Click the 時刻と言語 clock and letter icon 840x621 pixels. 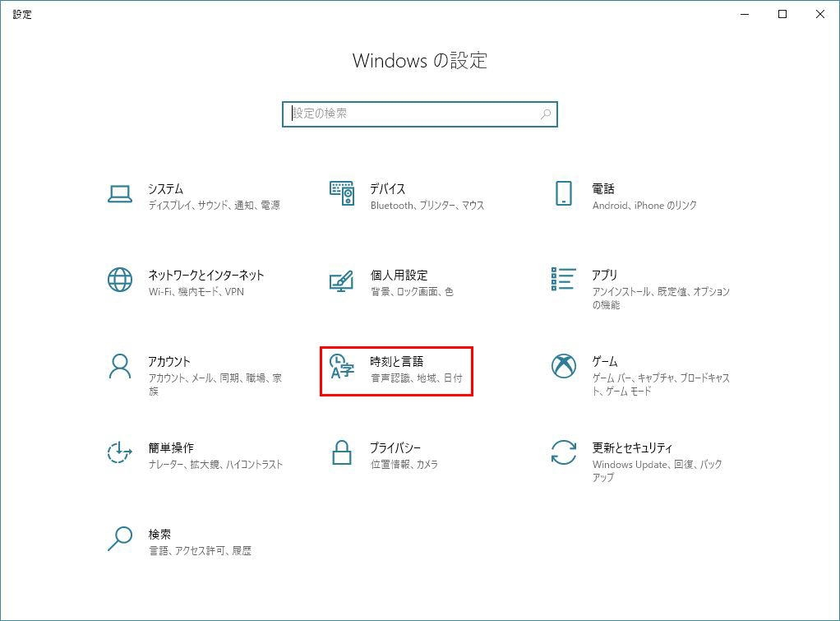point(342,366)
